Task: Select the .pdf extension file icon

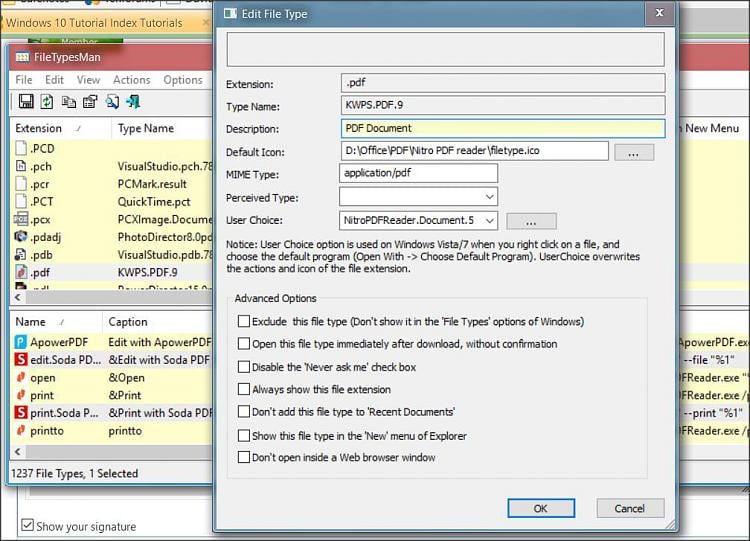Action: pyautogui.click(x=21, y=272)
